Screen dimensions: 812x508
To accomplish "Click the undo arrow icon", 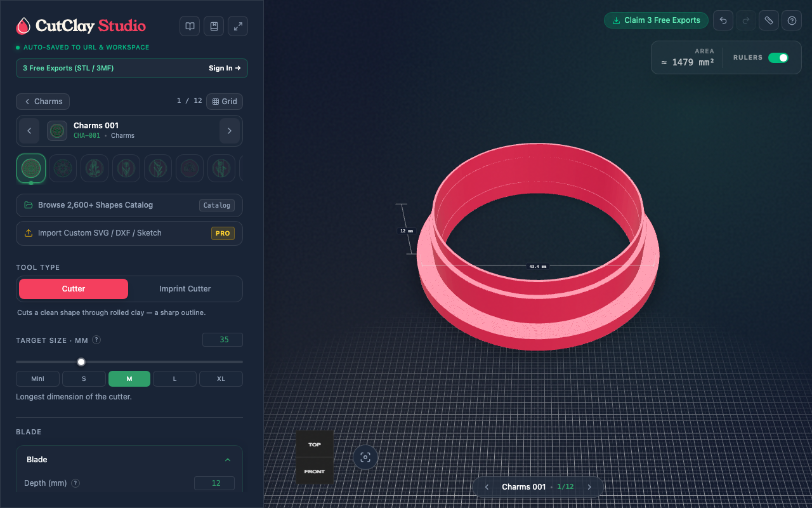I will pos(723,20).
